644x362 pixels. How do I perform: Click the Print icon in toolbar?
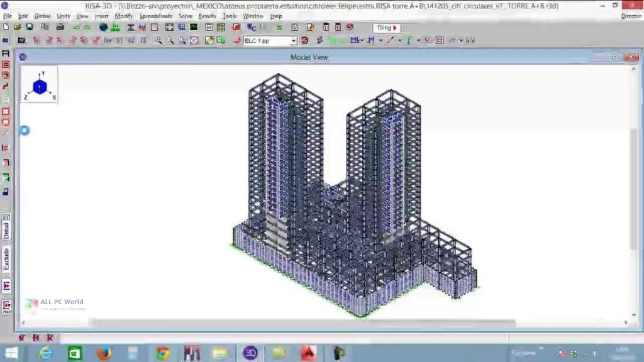point(60,27)
